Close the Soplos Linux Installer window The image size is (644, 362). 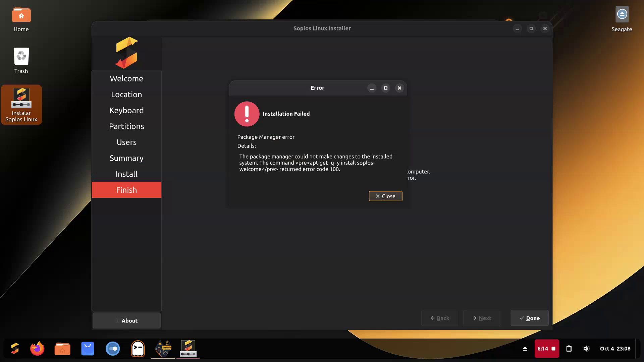pos(545,29)
